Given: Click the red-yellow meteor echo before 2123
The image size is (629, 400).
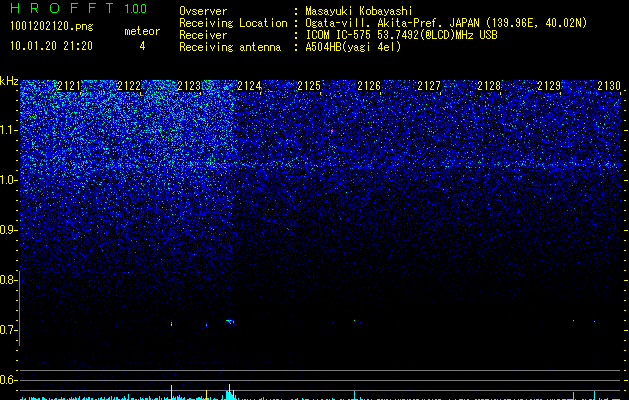Looking at the screenshot, I should (171, 323).
